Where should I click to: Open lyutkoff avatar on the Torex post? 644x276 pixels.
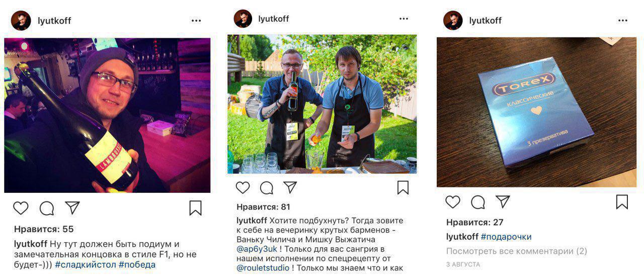[453, 21]
